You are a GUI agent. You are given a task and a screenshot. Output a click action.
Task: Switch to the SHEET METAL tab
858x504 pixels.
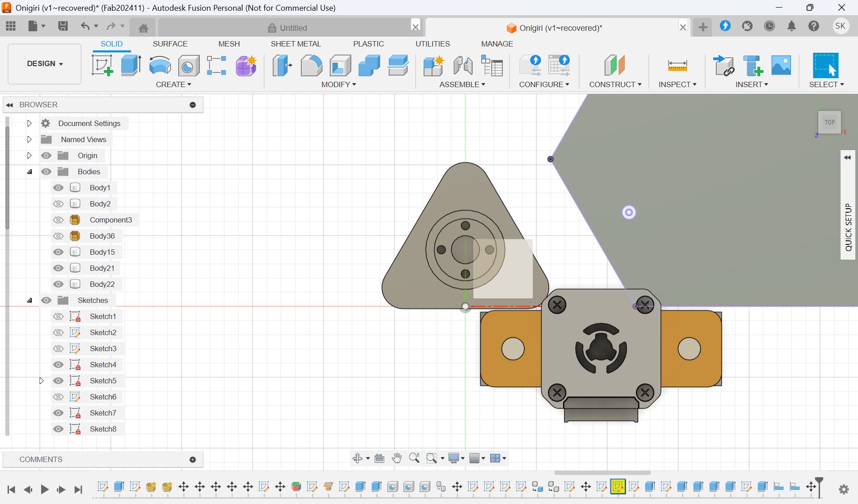(296, 44)
